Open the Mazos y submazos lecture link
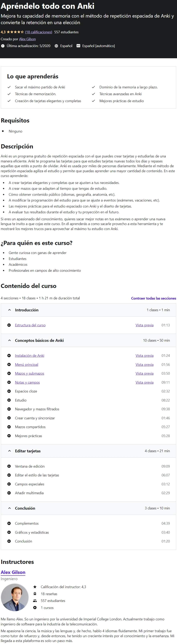The height and width of the screenshot is (644, 177). (x=29, y=373)
